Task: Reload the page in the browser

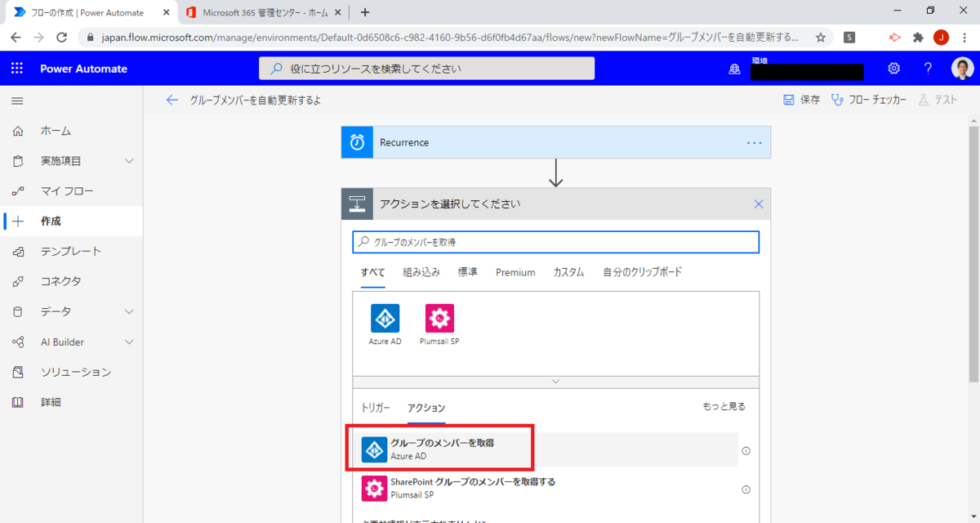Action: tap(61, 37)
